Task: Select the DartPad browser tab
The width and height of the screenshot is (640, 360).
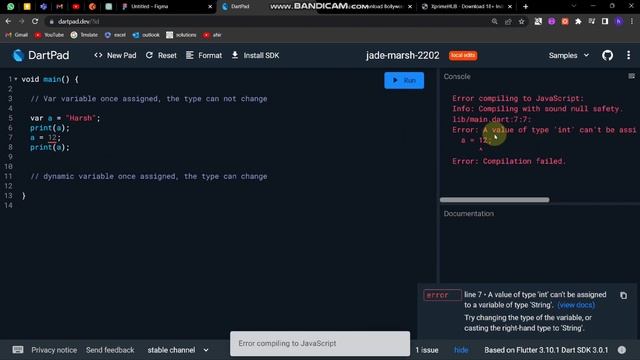Action: click(x=240, y=7)
